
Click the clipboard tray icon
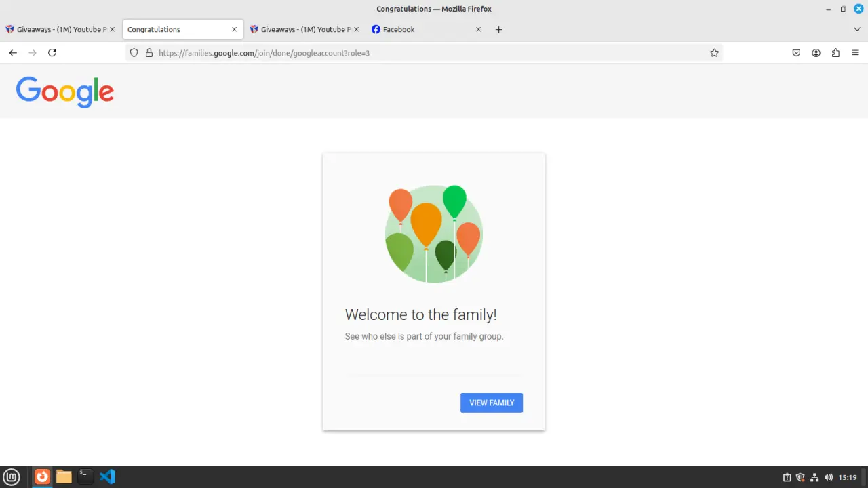(787, 478)
